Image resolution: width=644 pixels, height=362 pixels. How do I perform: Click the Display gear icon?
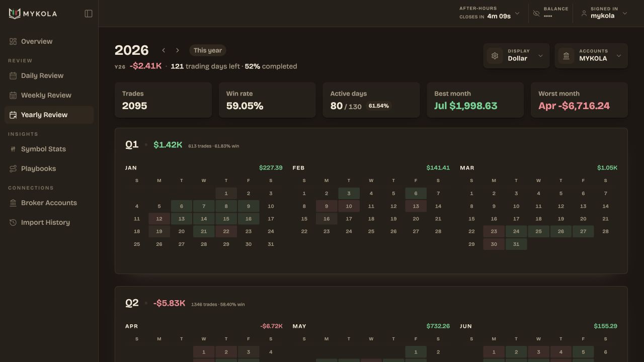[495, 55]
